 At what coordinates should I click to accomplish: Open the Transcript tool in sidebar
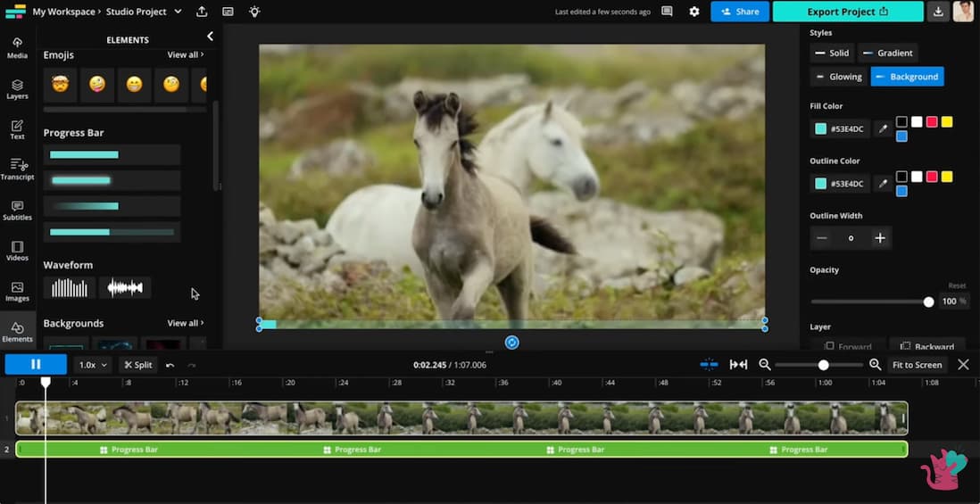tap(17, 169)
